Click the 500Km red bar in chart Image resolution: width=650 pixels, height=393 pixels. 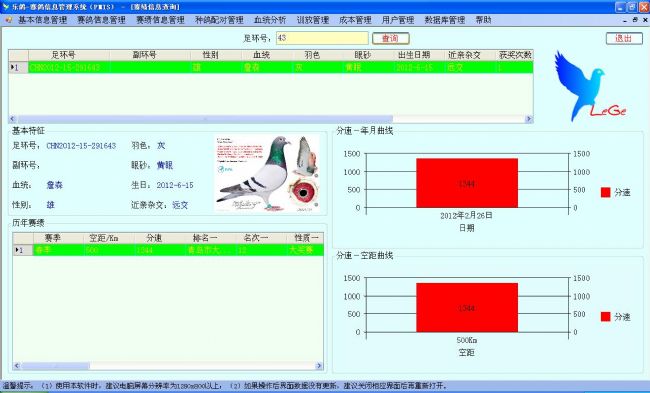(x=467, y=308)
